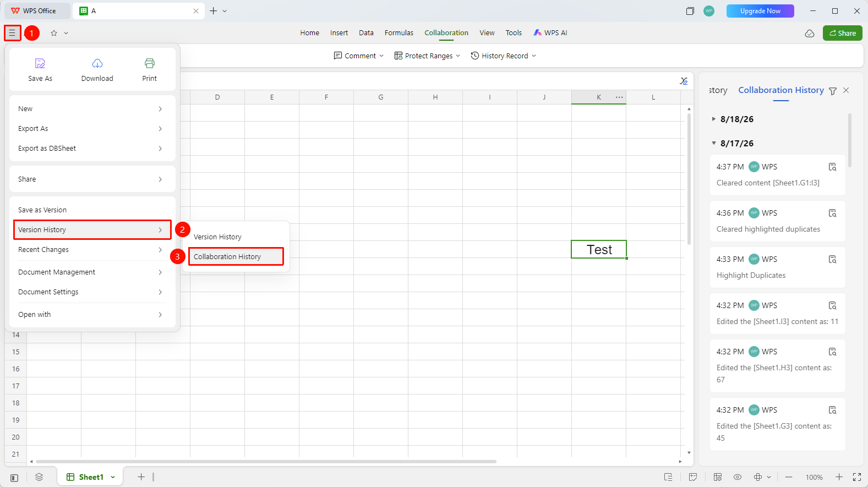Close the Collaboration History panel

pos(846,90)
